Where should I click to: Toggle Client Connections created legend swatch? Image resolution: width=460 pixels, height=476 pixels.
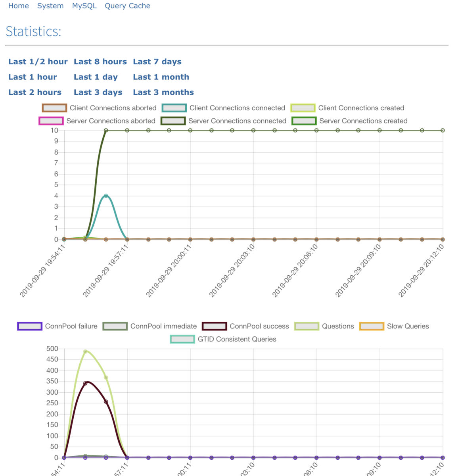tap(303, 108)
